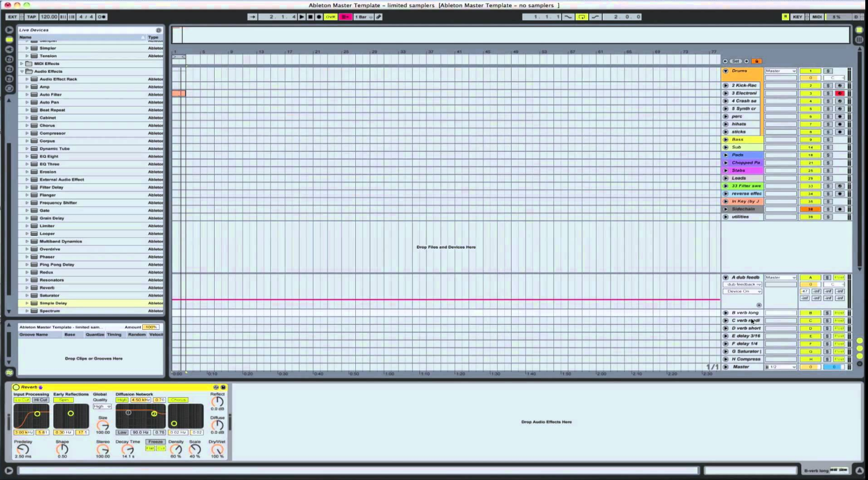This screenshot has width=868, height=480.
Task: Select the 120.00 tempo field
Action: tap(49, 17)
